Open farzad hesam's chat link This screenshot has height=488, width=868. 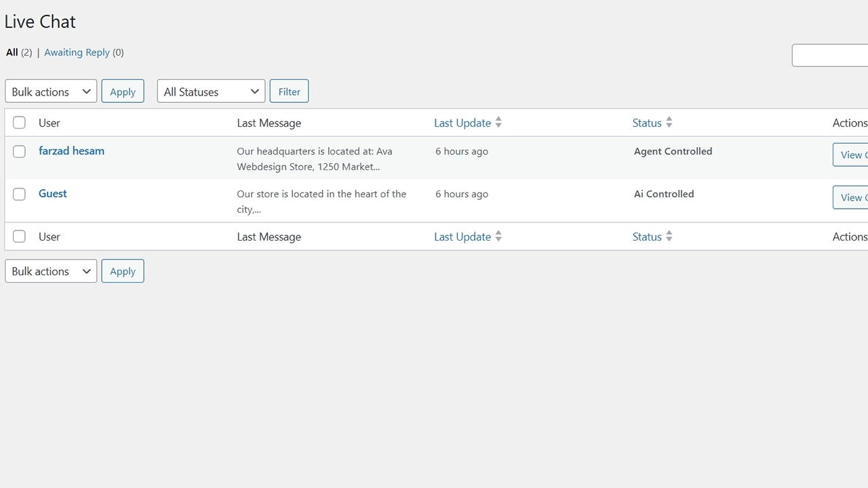(x=71, y=150)
